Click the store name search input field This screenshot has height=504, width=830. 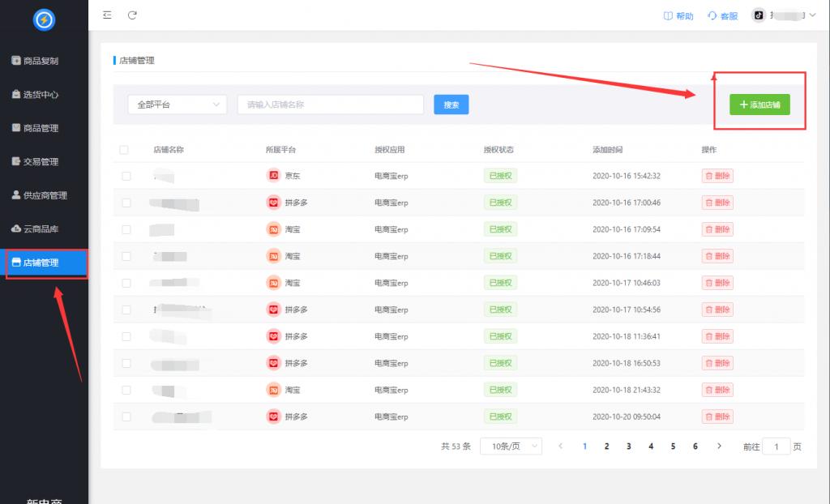(x=330, y=105)
